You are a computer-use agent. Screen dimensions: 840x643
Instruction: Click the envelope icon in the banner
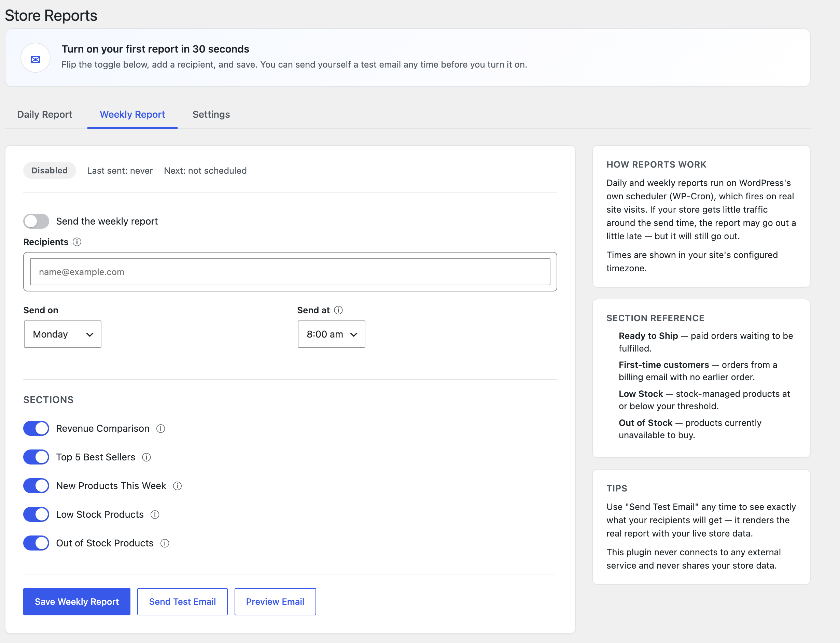pos(36,58)
